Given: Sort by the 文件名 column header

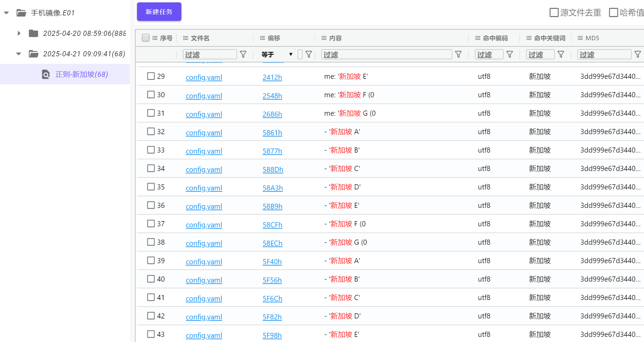Looking at the screenshot, I should pos(200,38).
